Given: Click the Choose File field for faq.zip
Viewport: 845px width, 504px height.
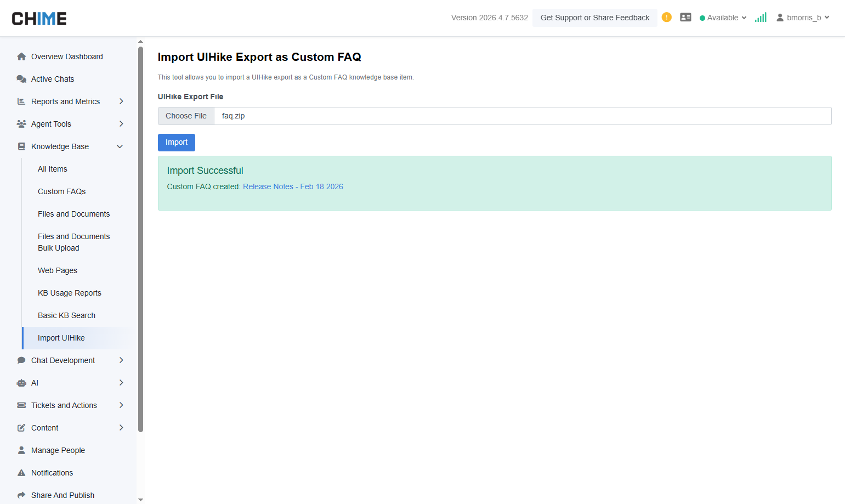Looking at the screenshot, I should click(x=186, y=116).
